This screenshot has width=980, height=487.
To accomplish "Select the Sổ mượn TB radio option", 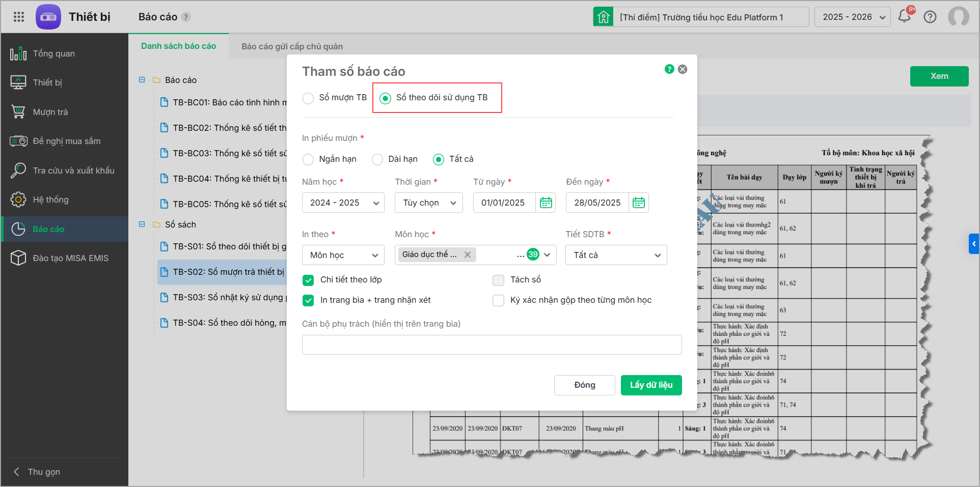I will pyautogui.click(x=308, y=98).
